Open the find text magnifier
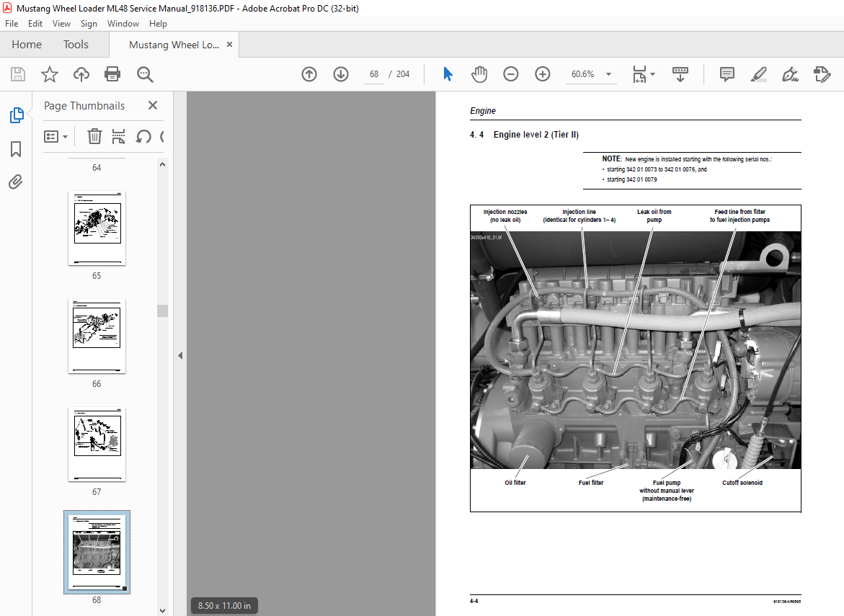The width and height of the screenshot is (844, 616). 145,74
